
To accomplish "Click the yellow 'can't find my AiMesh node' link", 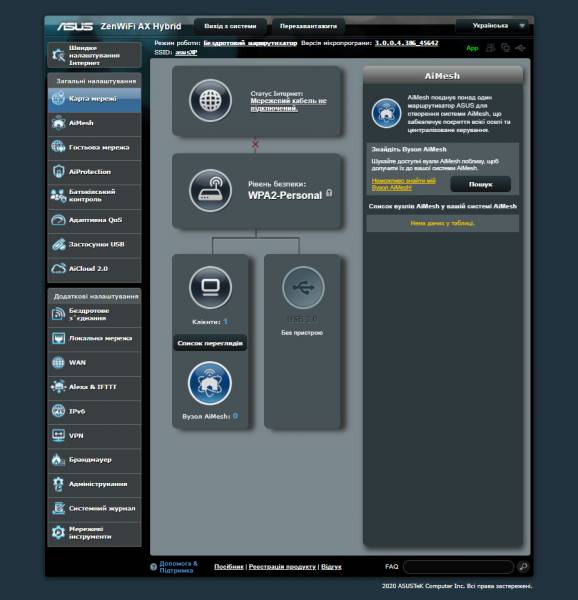I will click(404, 184).
